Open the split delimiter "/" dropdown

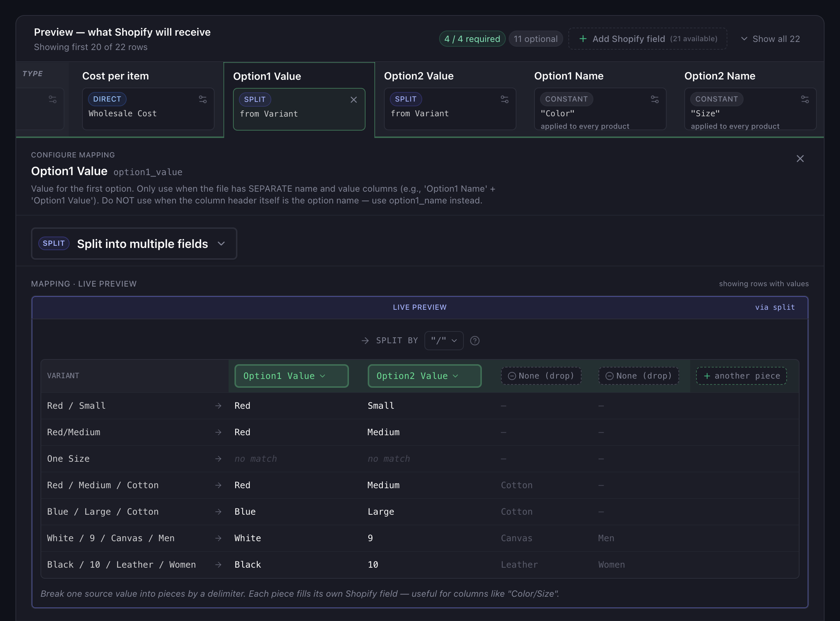(x=444, y=341)
